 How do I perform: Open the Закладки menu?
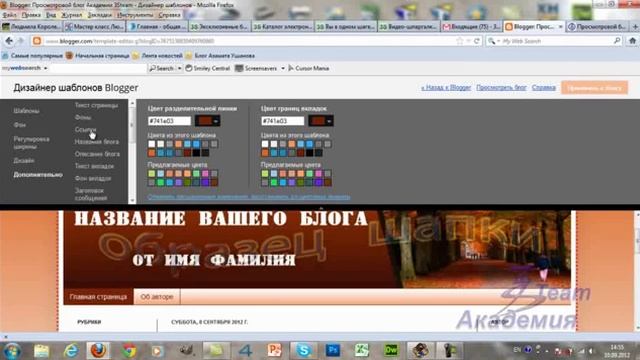[99, 15]
